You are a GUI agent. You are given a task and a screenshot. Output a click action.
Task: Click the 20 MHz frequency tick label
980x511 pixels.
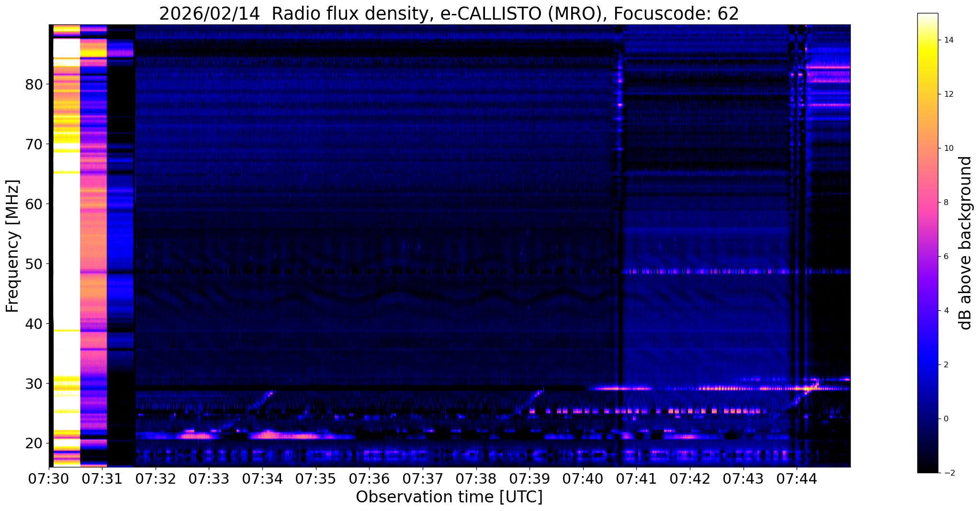coord(34,443)
